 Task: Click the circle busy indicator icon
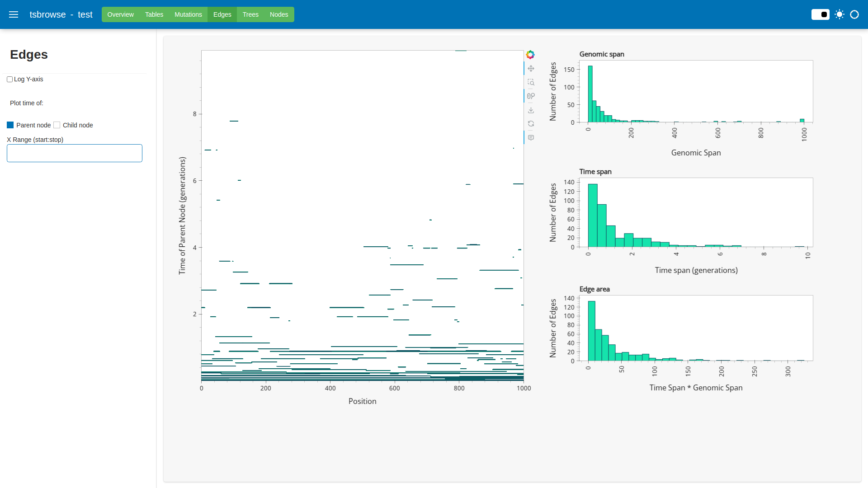click(x=854, y=14)
